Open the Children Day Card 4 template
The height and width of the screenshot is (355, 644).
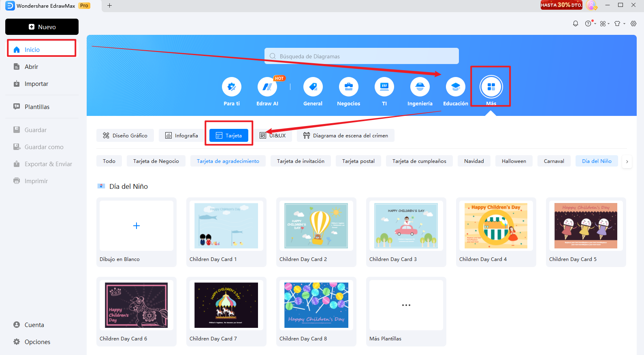[x=496, y=226]
